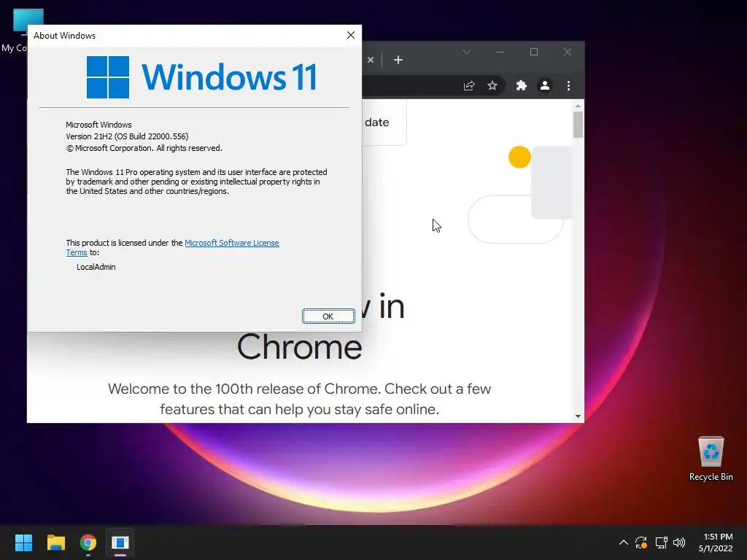Maximize the Chrome window

533,52
